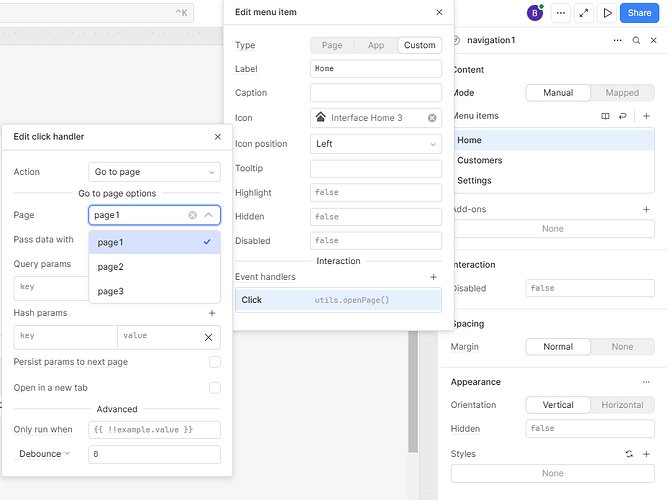668x500 pixels.
Task: Click the Tooltip input field
Action: [376, 169]
